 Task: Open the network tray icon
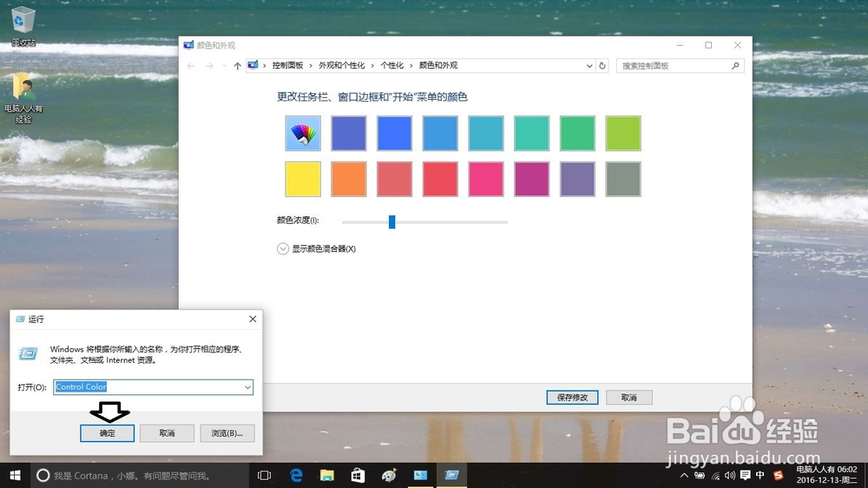tap(716, 475)
